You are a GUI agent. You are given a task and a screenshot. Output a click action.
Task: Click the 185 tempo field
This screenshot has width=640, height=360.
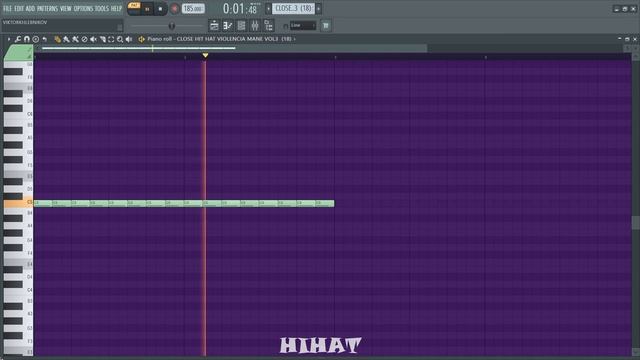(x=193, y=9)
